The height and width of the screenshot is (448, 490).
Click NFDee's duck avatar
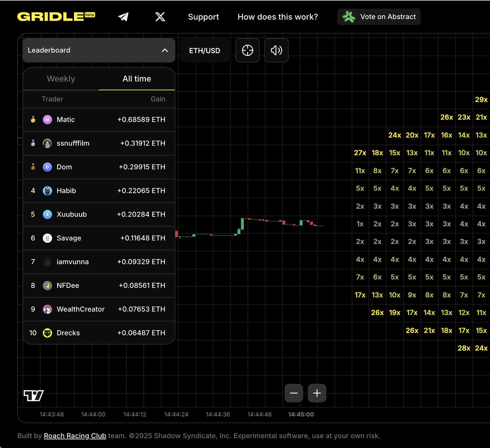(x=47, y=285)
